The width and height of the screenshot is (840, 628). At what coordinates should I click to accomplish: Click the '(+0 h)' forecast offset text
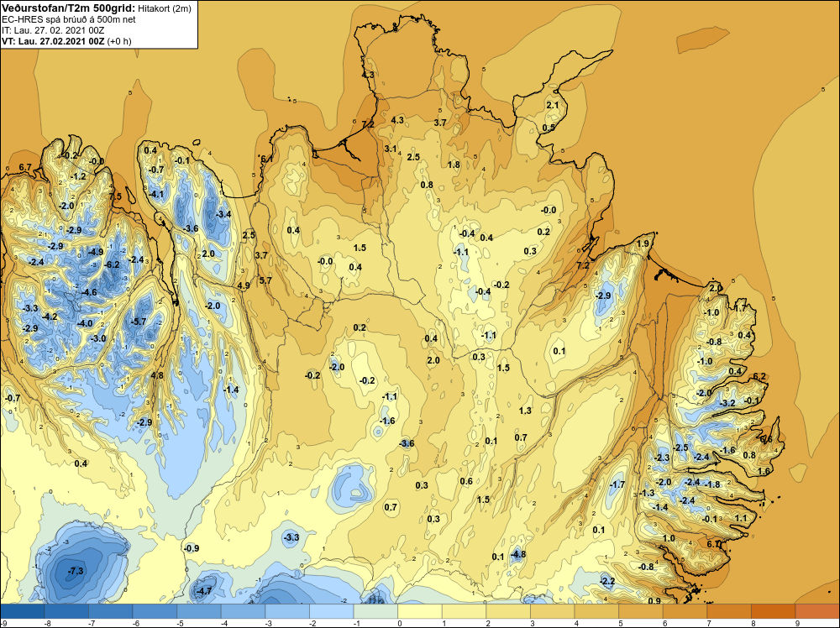pos(119,41)
